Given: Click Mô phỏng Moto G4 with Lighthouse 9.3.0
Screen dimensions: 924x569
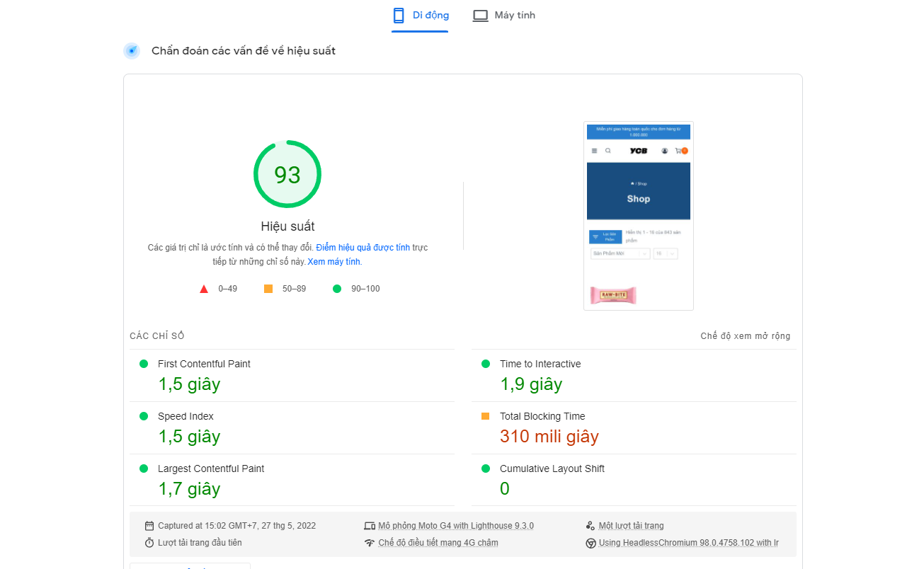Looking at the screenshot, I should (x=456, y=526).
